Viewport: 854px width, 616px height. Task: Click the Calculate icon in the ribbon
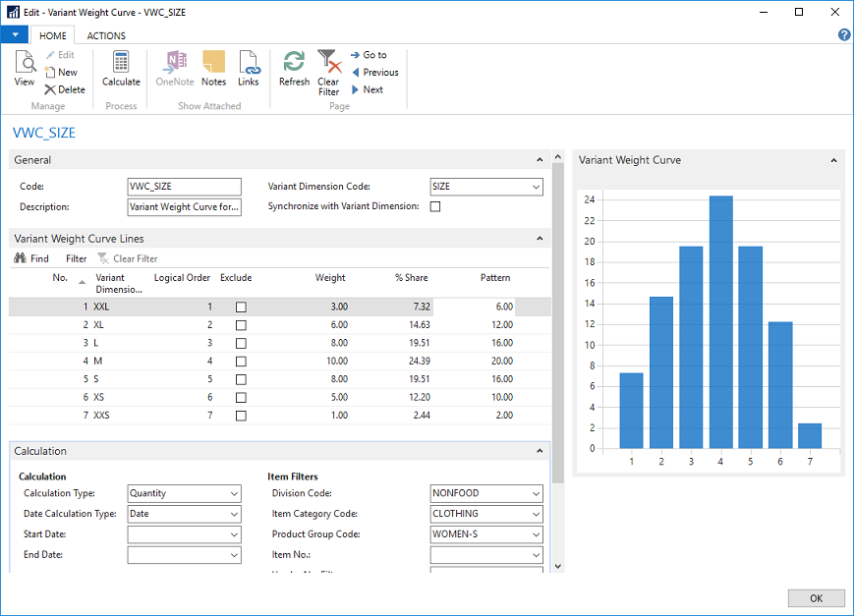(x=121, y=65)
